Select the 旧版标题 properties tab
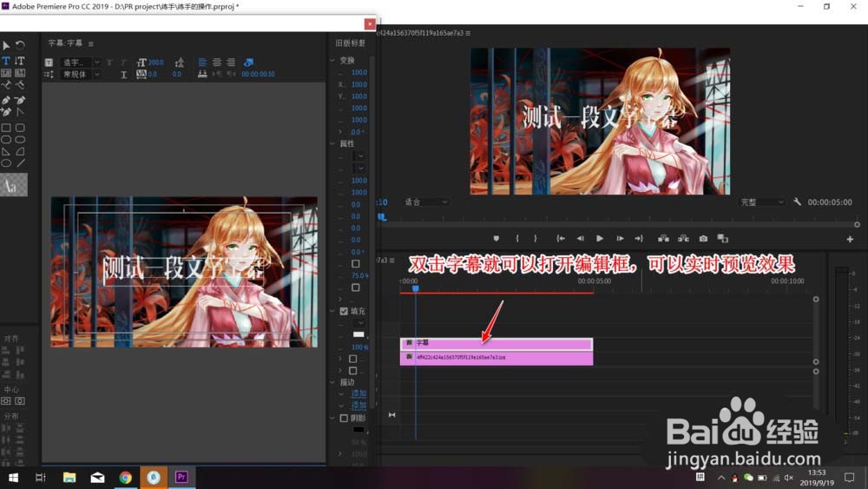Screen dimensions: 868x489 coord(351,43)
